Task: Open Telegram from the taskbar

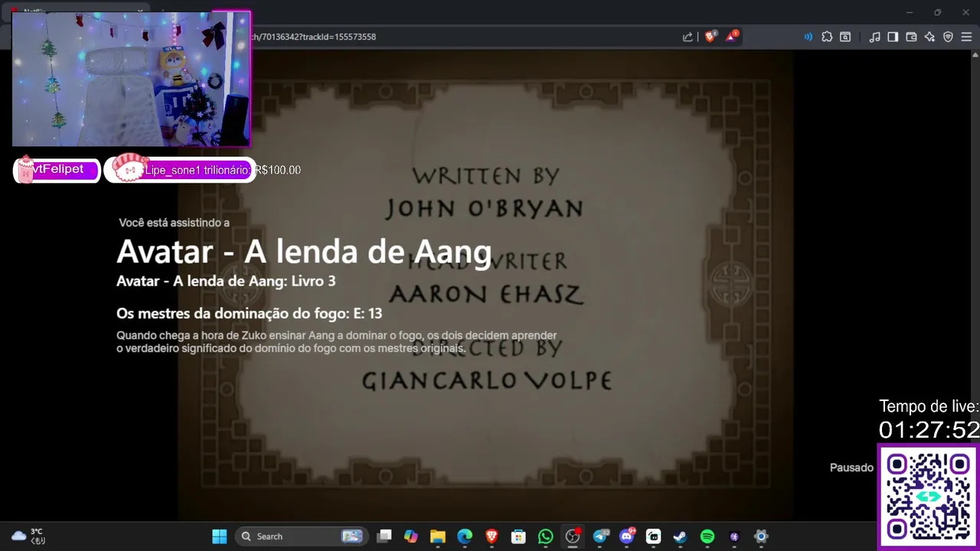Action: (599, 536)
